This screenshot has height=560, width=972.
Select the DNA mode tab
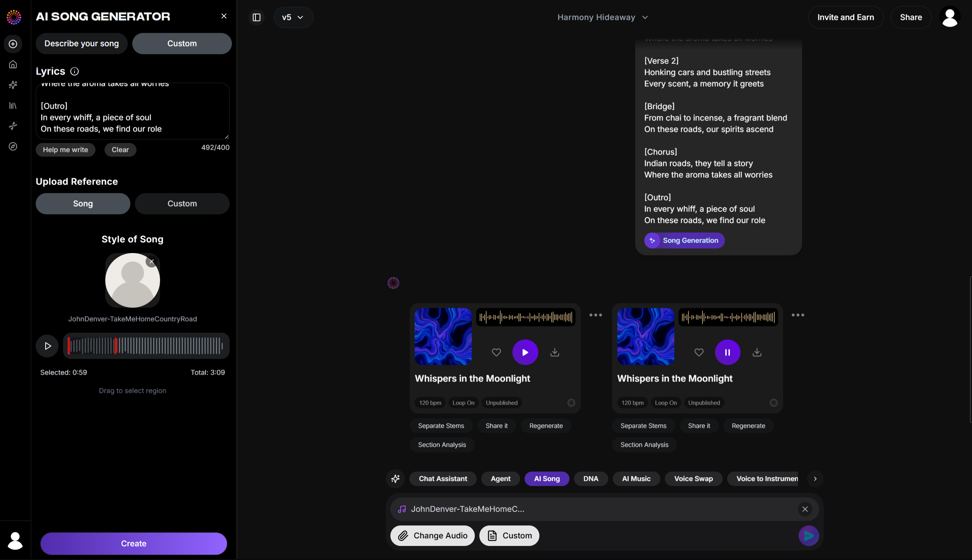[x=590, y=479]
